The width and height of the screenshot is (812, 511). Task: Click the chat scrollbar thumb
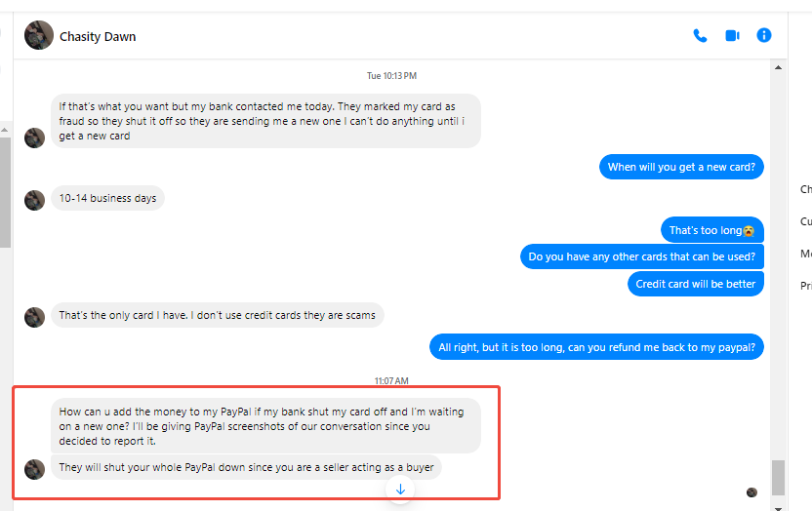coord(778,478)
